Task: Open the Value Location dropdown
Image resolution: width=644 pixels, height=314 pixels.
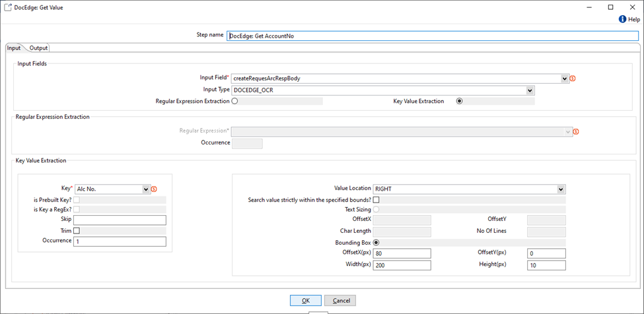Action: [x=561, y=189]
